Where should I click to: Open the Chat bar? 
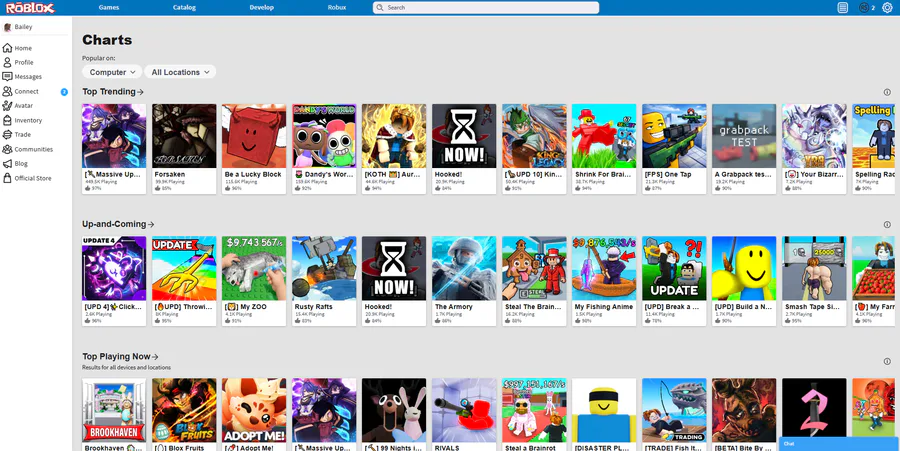pyautogui.click(x=839, y=444)
